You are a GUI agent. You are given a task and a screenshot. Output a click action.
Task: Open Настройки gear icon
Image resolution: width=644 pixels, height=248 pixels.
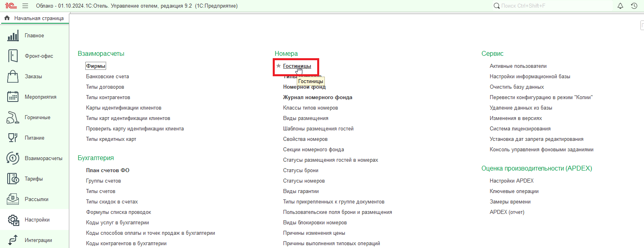tap(13, 220)
